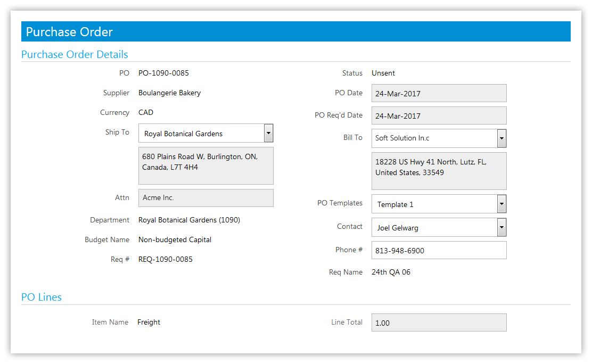Click the PO Date field

pyautogui.click(x=439, y=93)
